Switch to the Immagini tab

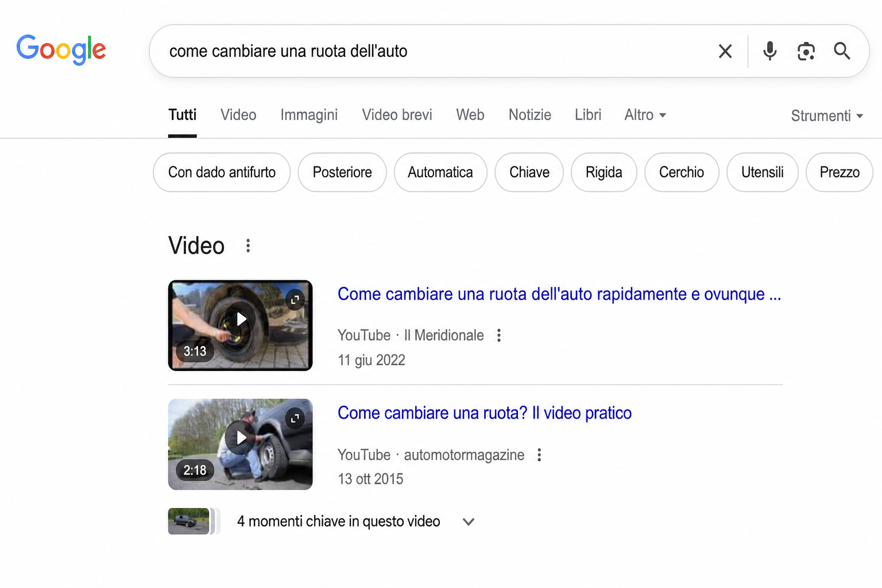[x=309, y=115]
